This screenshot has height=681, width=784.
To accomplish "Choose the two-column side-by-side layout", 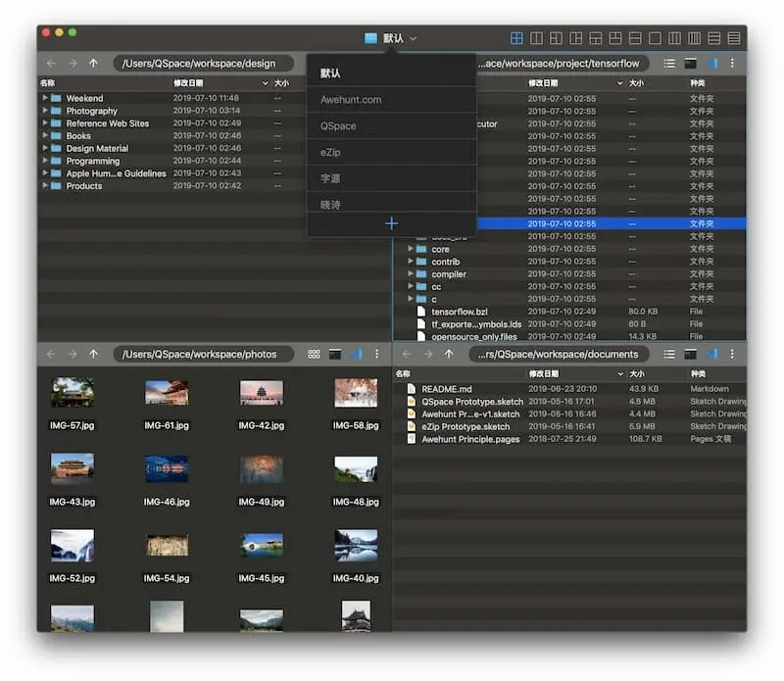I will click(x=537, y=38).
